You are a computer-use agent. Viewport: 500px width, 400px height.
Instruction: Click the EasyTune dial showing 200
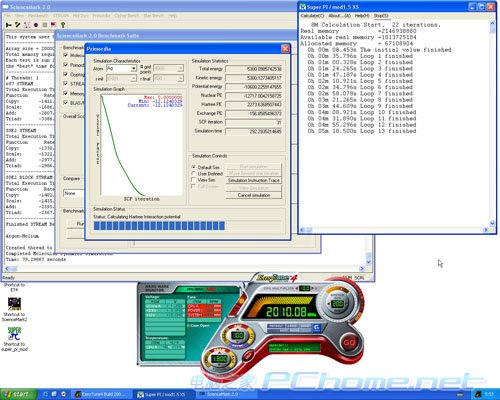337,304
